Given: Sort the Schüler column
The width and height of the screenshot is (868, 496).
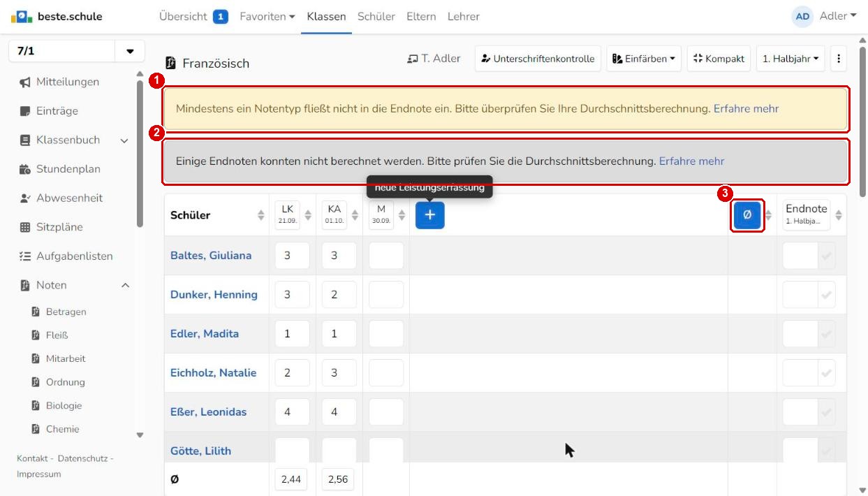Looking at the screenshot, I should [261, 215].
